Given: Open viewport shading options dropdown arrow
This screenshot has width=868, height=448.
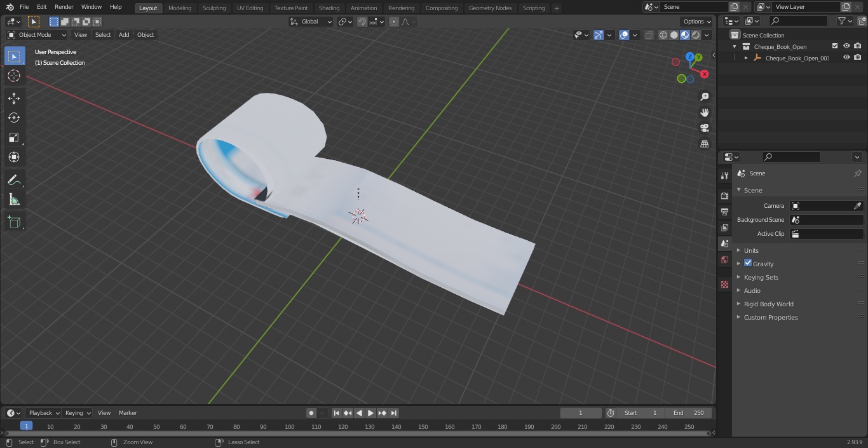Looking at the screenshot, I should pyautogui.click(x=707, y=35).
